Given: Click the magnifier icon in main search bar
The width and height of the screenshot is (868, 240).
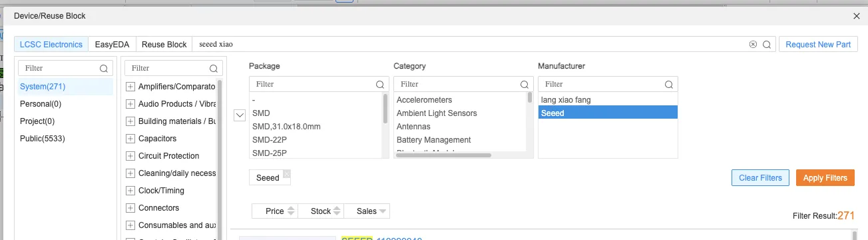Looking at the screenshot, I should point(766,45).
